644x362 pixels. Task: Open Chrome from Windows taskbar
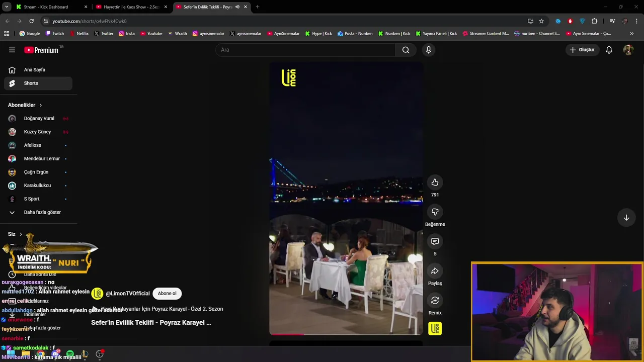point(41,354)
